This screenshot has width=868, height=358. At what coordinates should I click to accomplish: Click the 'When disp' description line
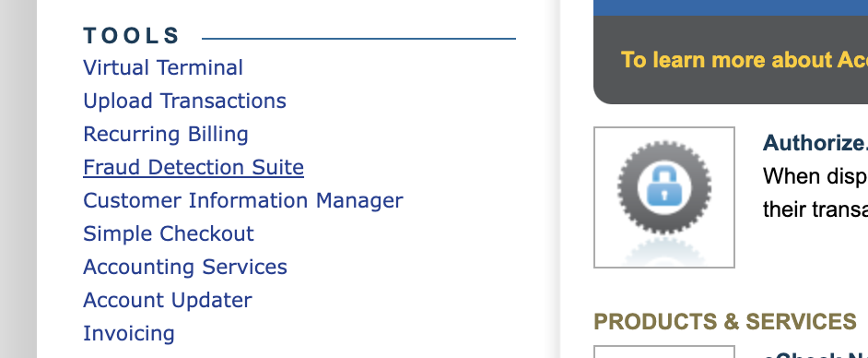pyautogui.click(x=815, y=176)
